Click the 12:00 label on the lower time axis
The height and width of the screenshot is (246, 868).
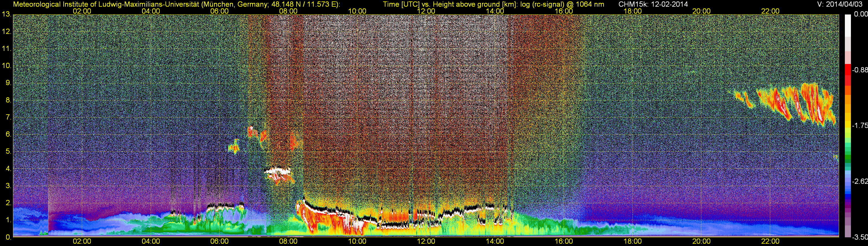426,242
